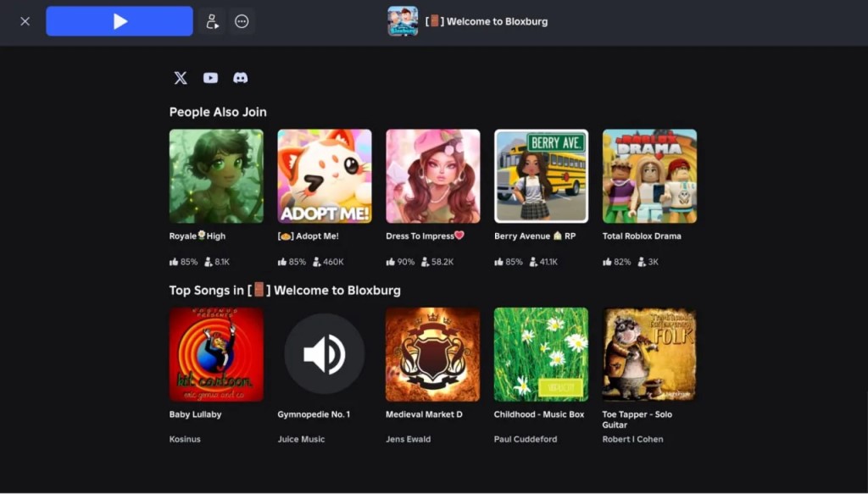868x494 pixels.
Task: Play Gymnopedie No. 1 speaker icon
Action: click(x=325, y=354)
